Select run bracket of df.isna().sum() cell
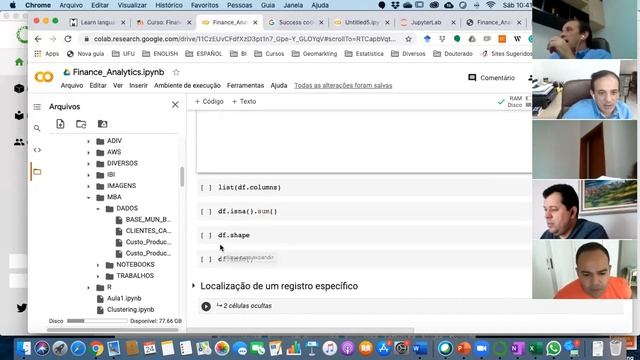Viewport: 640px width, 360px height. pos(206,211)
